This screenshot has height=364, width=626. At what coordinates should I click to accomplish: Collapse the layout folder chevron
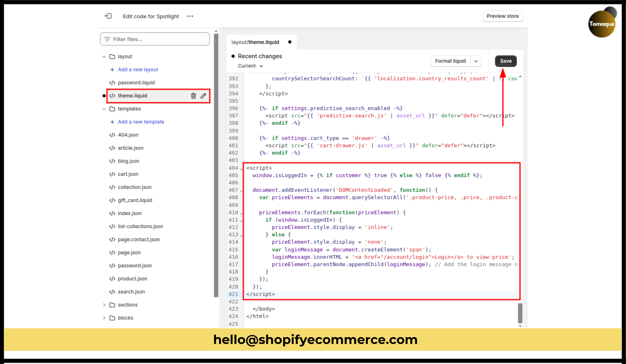pyautogui.click(x=104, y=57)
